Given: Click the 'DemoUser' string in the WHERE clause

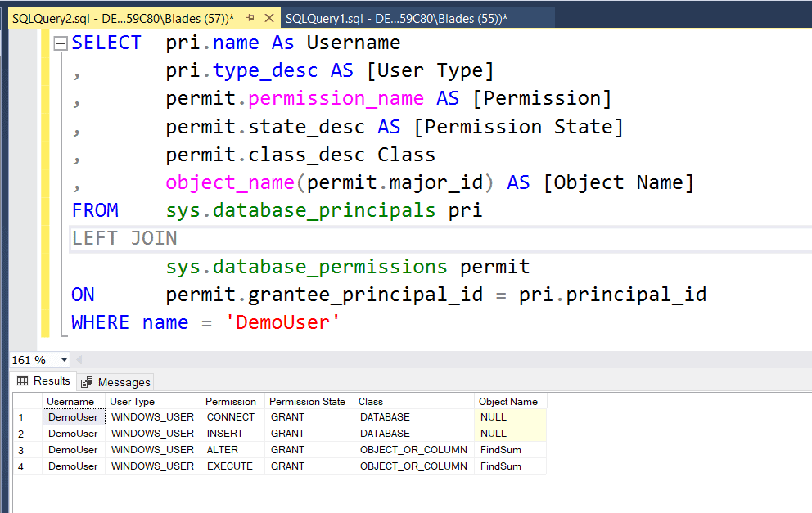Looking at the screenshot, I should [x=282, y=322].
